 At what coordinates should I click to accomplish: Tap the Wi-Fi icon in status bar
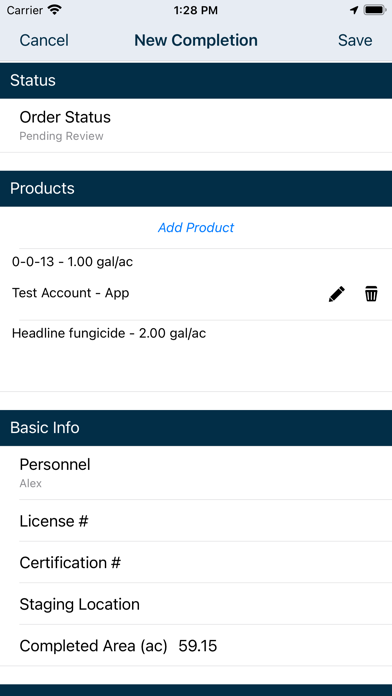55,10
